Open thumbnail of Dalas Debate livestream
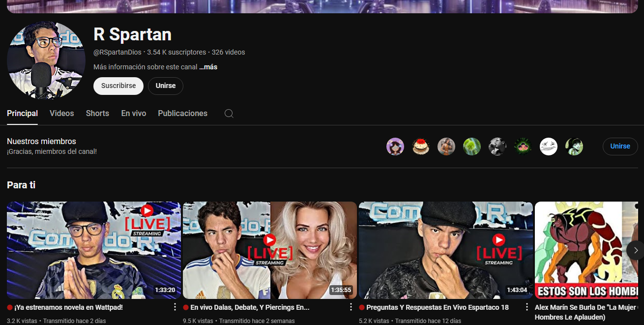 270,250
